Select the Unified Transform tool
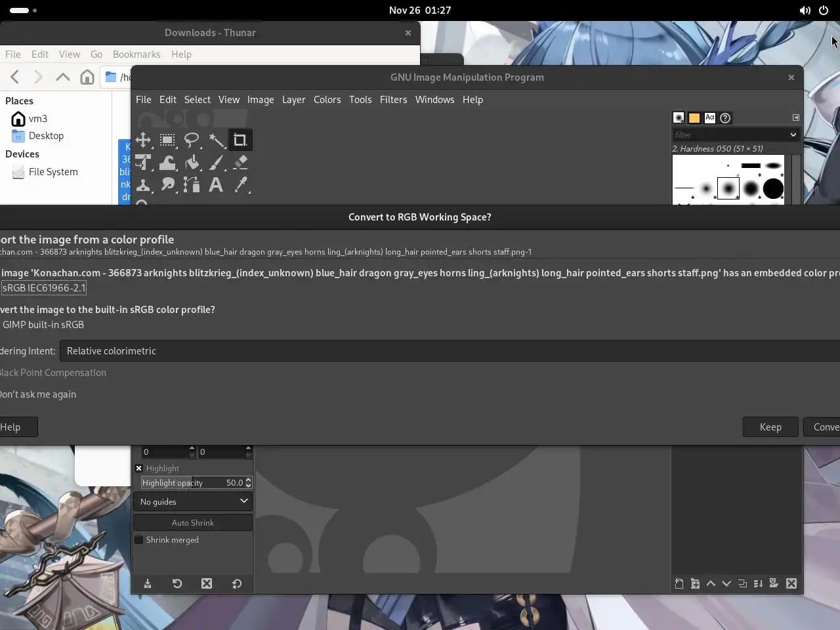The height and width of the screenshot is (630, 840). click(x=143, y=162)
